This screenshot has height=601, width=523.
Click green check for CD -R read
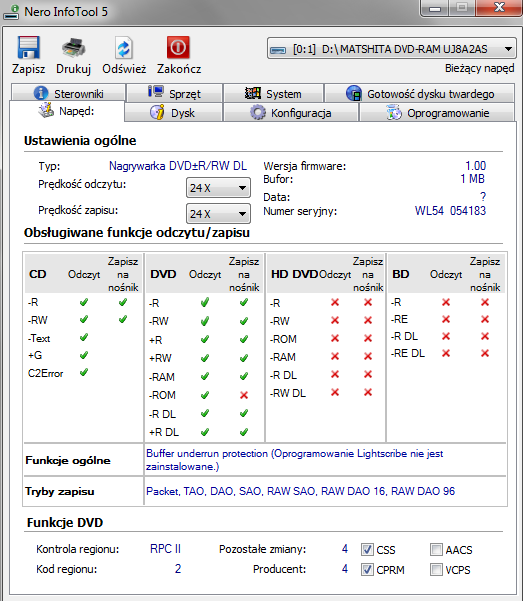84,302
